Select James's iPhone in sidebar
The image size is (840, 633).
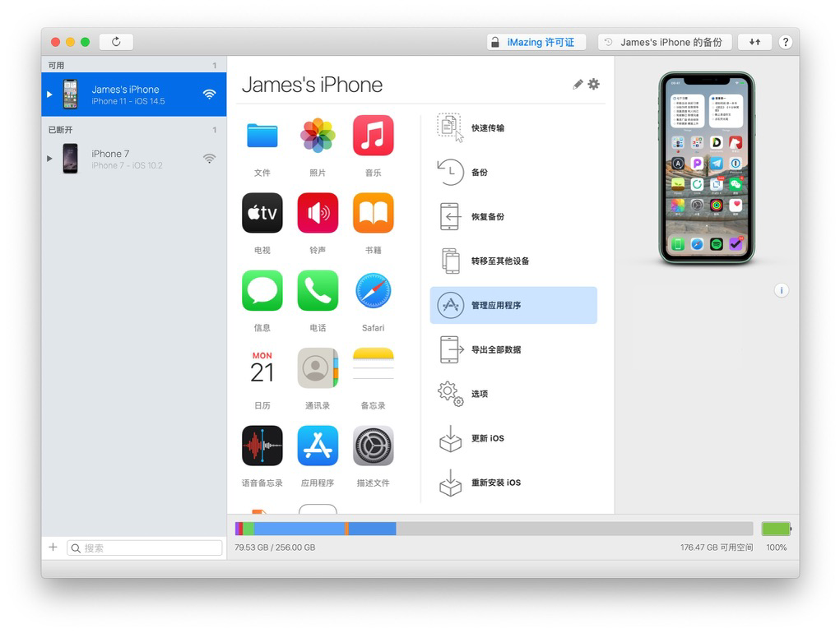coord(134,95)
